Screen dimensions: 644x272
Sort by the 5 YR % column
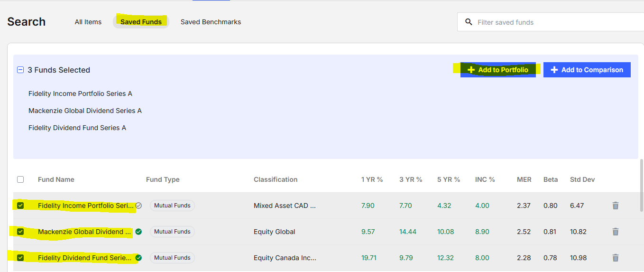(x=449, y=179)
